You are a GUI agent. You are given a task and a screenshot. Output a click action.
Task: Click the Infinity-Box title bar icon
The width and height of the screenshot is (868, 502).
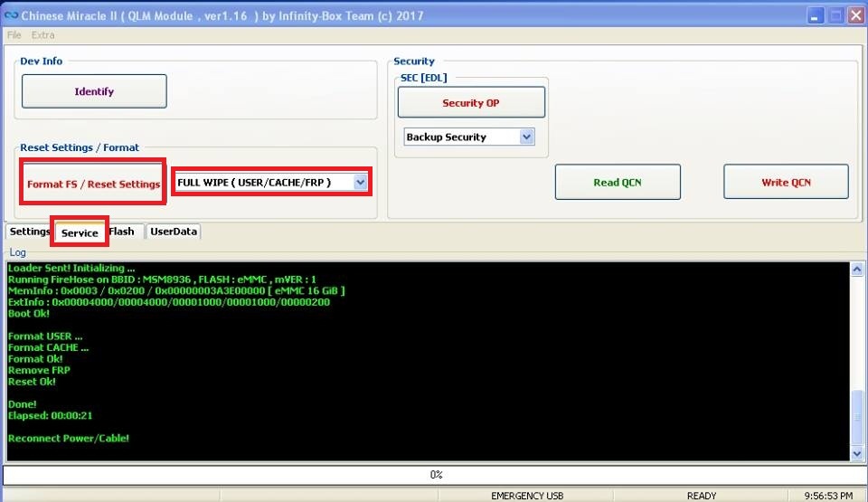[x=11, y=15]
